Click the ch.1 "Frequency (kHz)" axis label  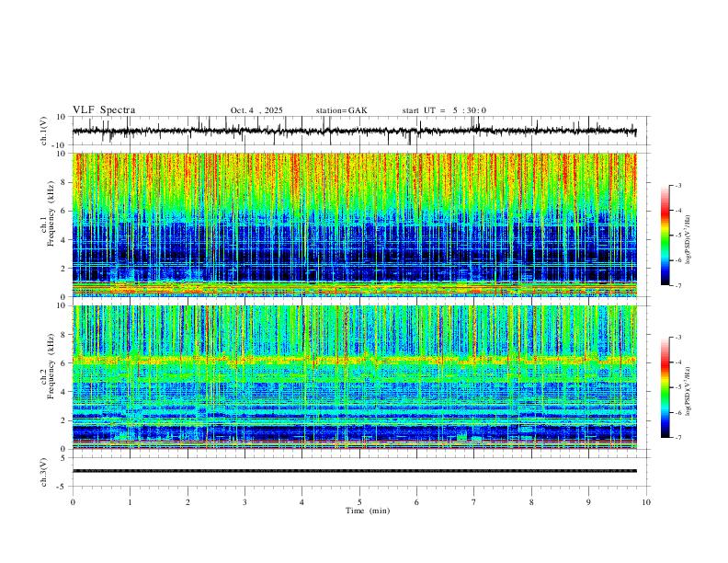tap(51, 214)
